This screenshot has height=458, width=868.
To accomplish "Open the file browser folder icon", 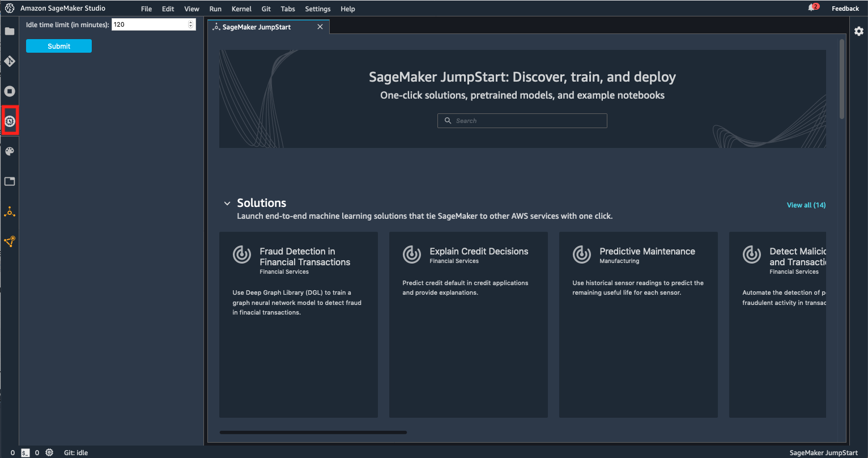I will [10, 31].
